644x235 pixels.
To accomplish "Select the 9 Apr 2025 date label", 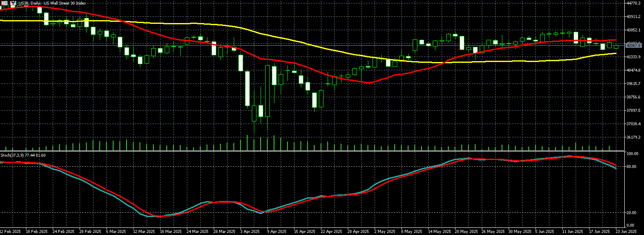I will click(276, 231).
